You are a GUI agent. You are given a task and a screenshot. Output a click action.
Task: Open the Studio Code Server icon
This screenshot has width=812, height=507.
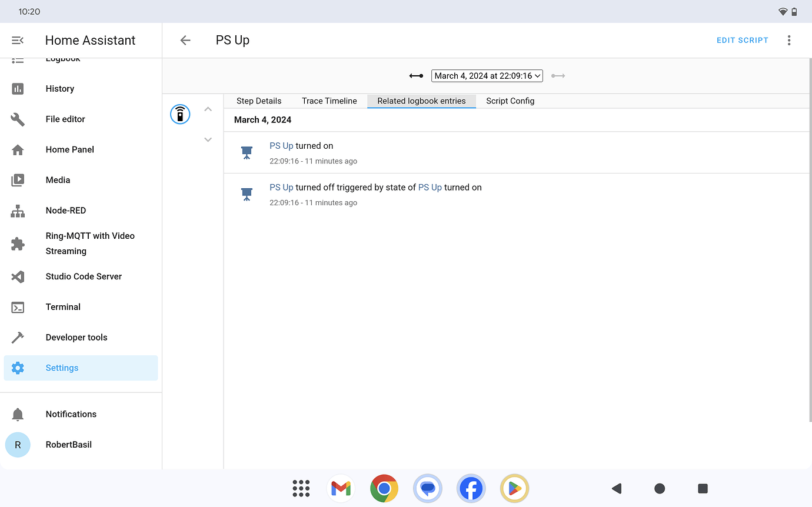click(x=18, y=276)
